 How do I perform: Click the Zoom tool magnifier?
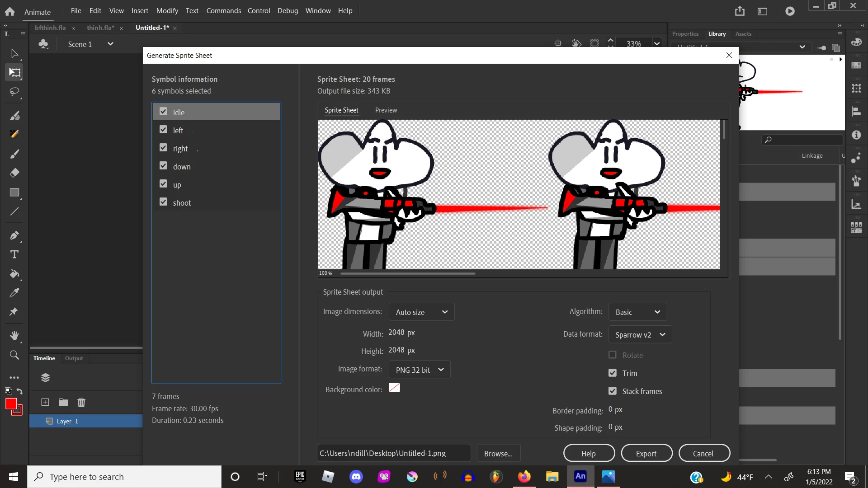coord(14,355)
